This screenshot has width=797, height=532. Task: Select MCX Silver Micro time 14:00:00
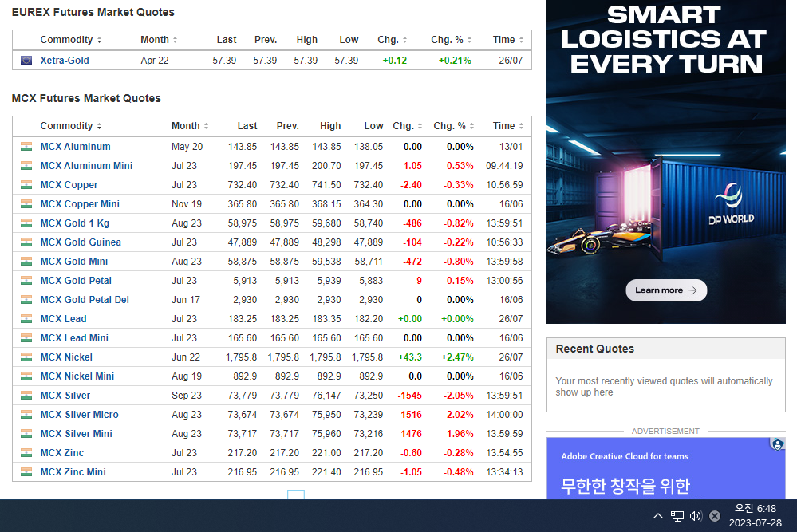click(504, 415)
